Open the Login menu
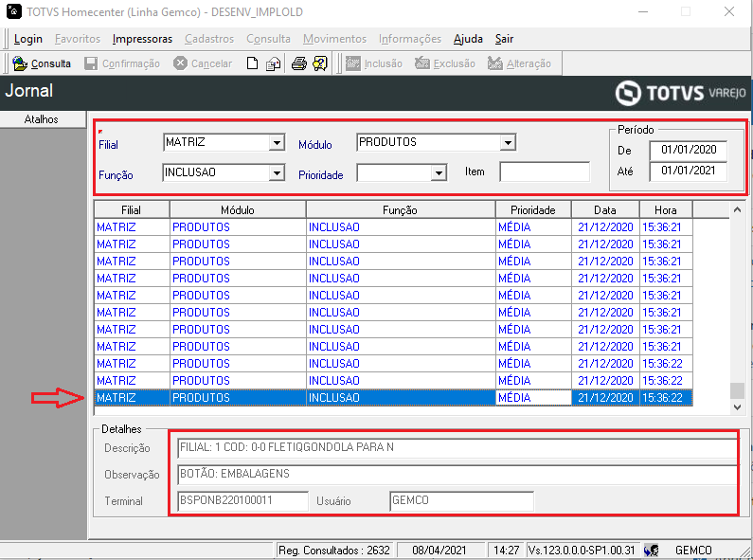The image size is (753, 560). tap(27, 39)
